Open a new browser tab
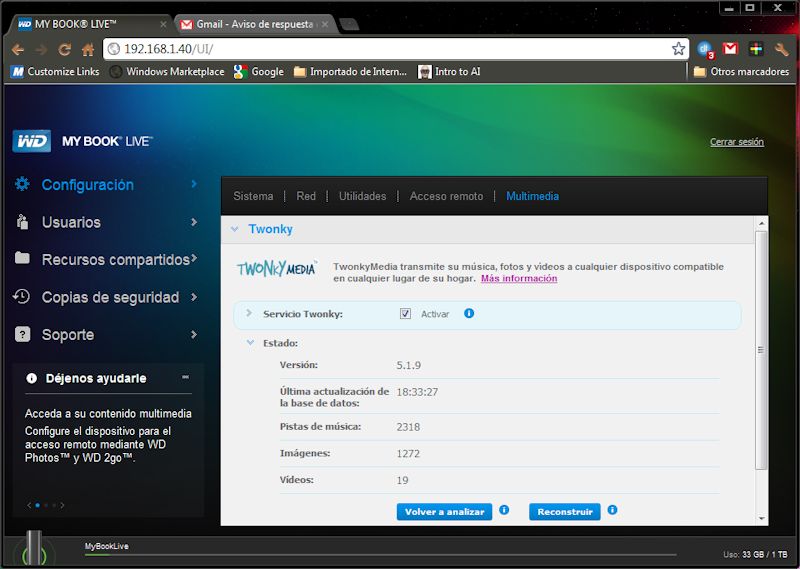This screenshot has height=569, width=800. tap(349, 24)
